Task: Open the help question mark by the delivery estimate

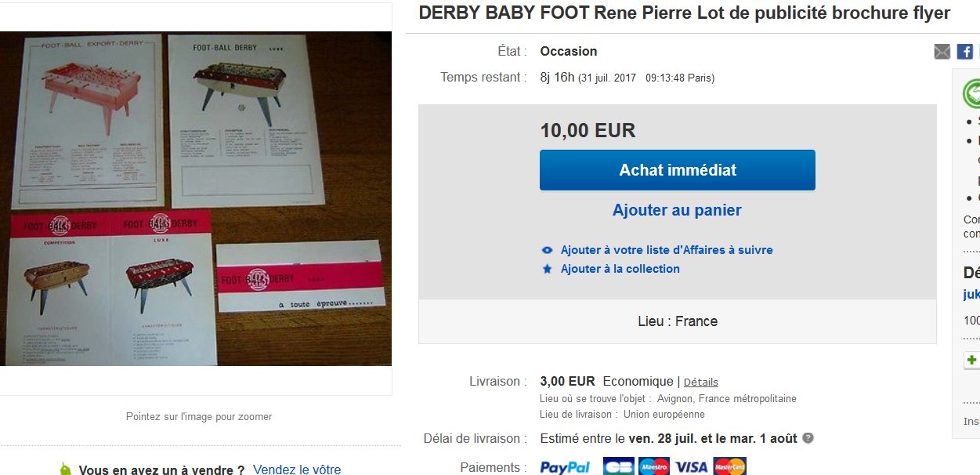Action: coord(808,438)
